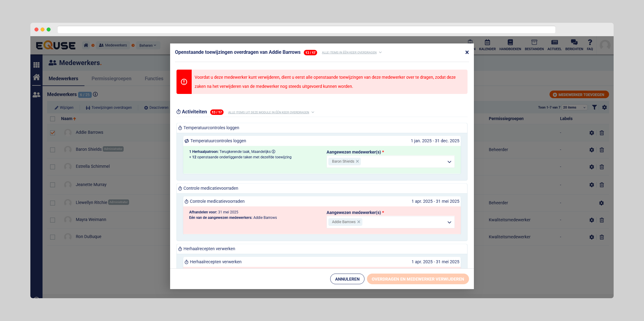Remove Baron Shields tag from assigned employees

[358, 161]
